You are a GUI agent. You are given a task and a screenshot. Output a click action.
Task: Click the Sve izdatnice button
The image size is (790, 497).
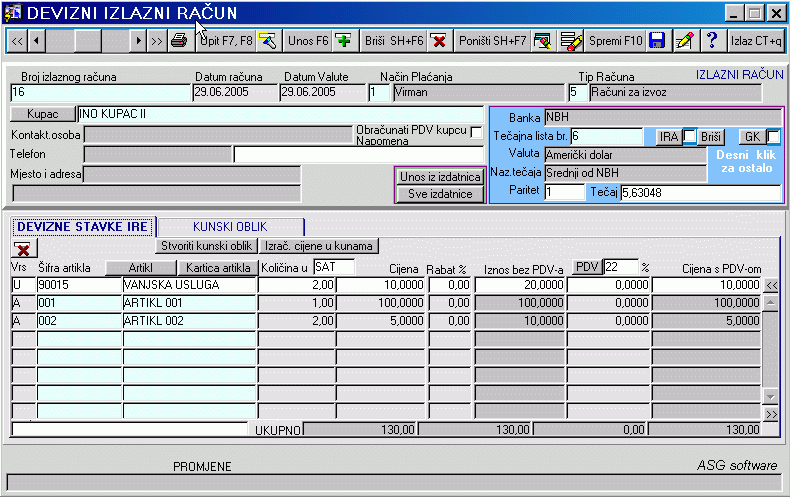[x=440, y=194]
